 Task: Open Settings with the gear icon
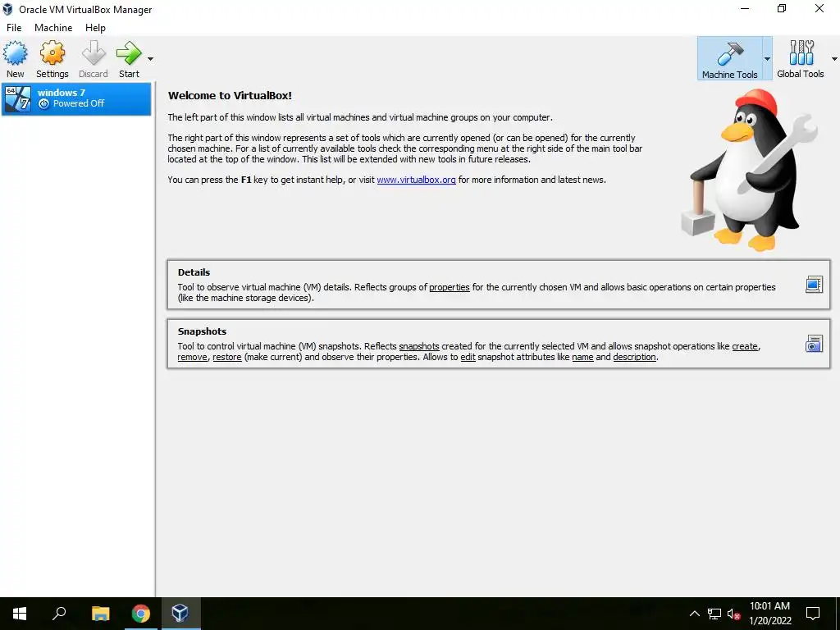click(52, 53)
